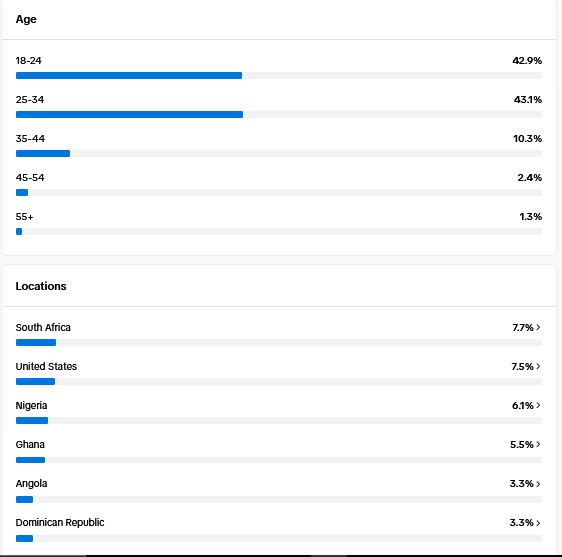Click the 43.1% percentage value

pos(528,99)
